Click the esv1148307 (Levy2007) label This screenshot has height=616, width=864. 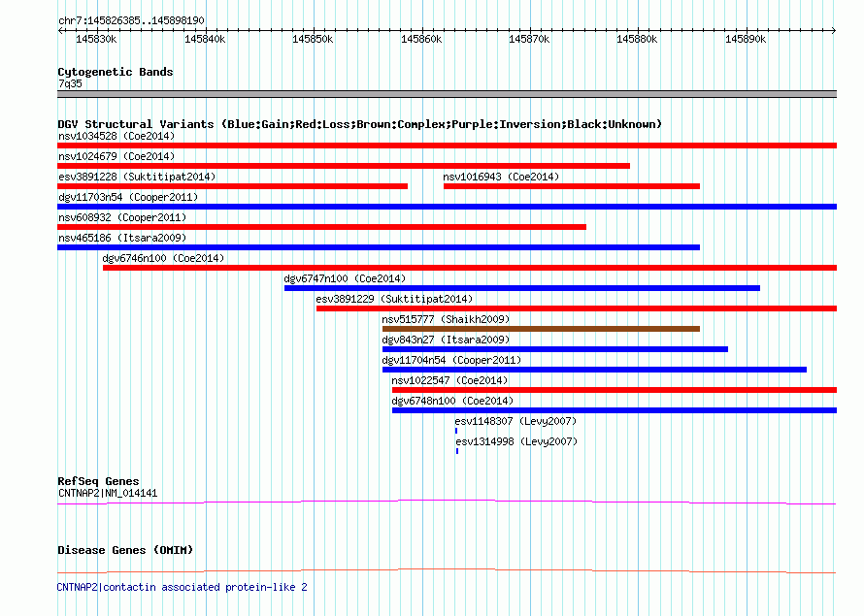(x=515, y=421)
